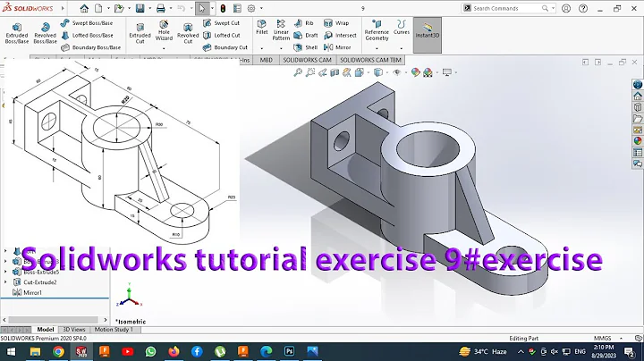Choose Boundary Boss/Base
The width and height of the screenshot is (644, 361).
[x=91, y=47]
